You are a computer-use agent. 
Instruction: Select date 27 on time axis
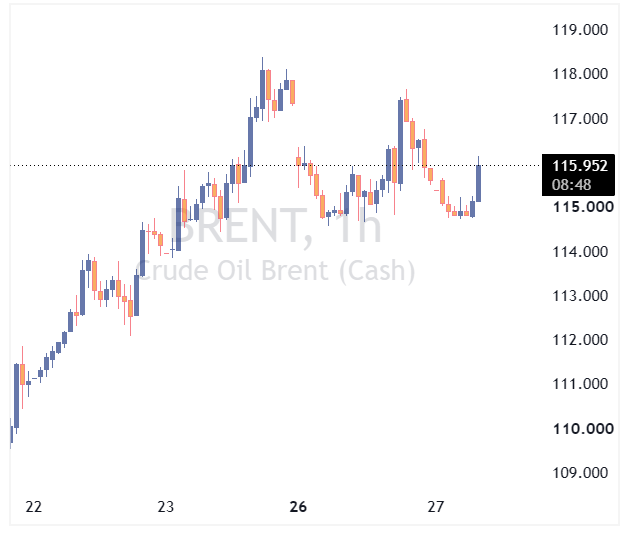(436, 507)
